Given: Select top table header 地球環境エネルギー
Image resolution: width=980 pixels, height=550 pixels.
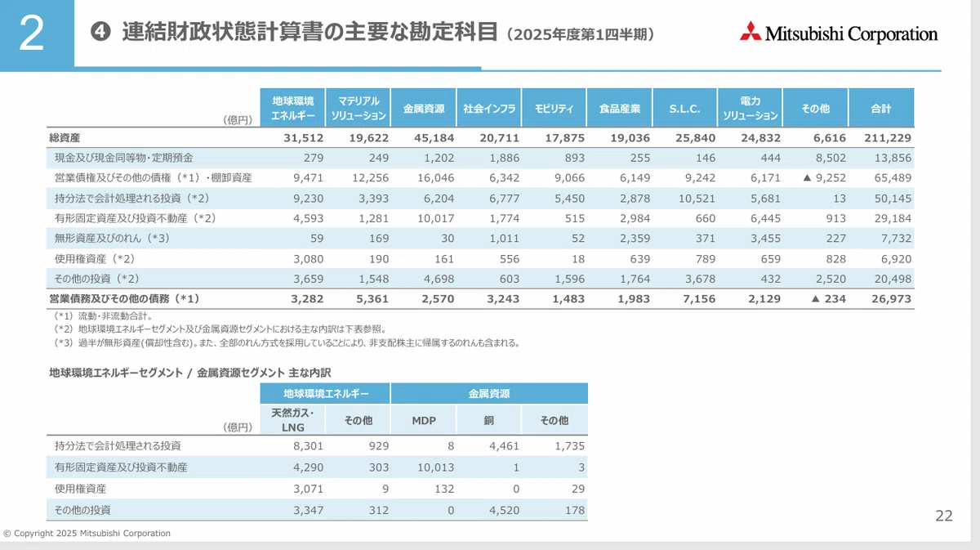Looking at the screenshot, I should 293,108.
